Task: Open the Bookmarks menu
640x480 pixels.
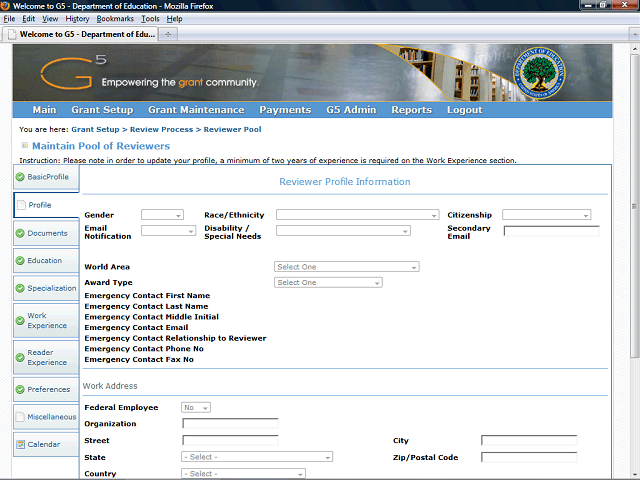Action: tap(115, 19)
